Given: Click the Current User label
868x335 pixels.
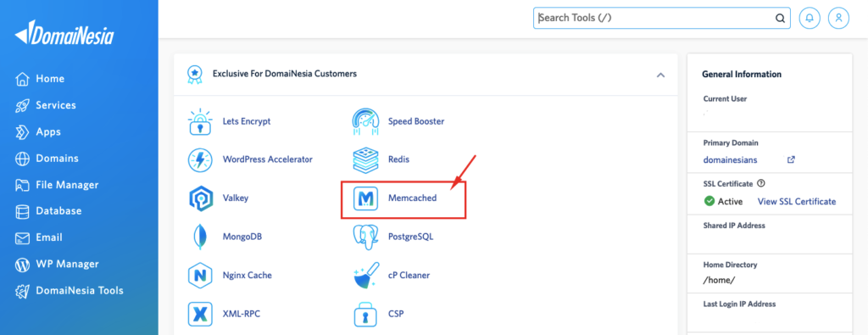Looking at the screenshot, I should pos(726,99).
